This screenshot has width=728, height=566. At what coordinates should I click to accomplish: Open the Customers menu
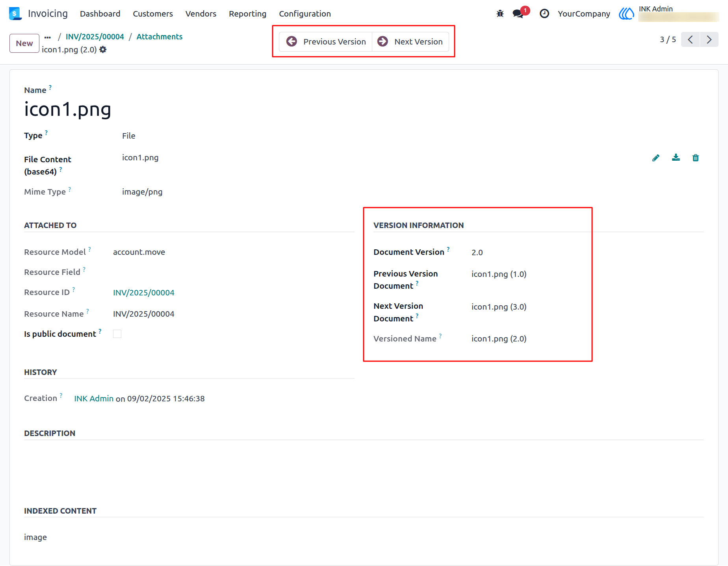(153, 14)
